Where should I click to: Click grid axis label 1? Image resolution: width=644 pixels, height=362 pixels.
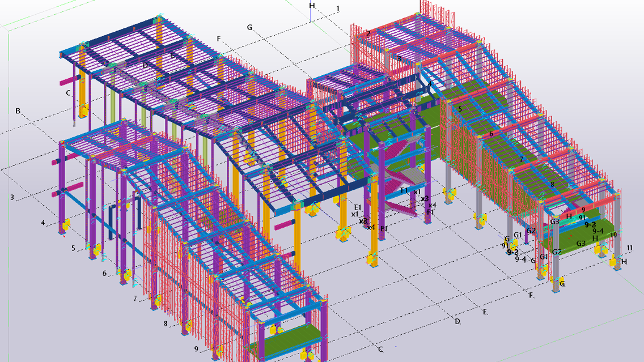point(338,8)
